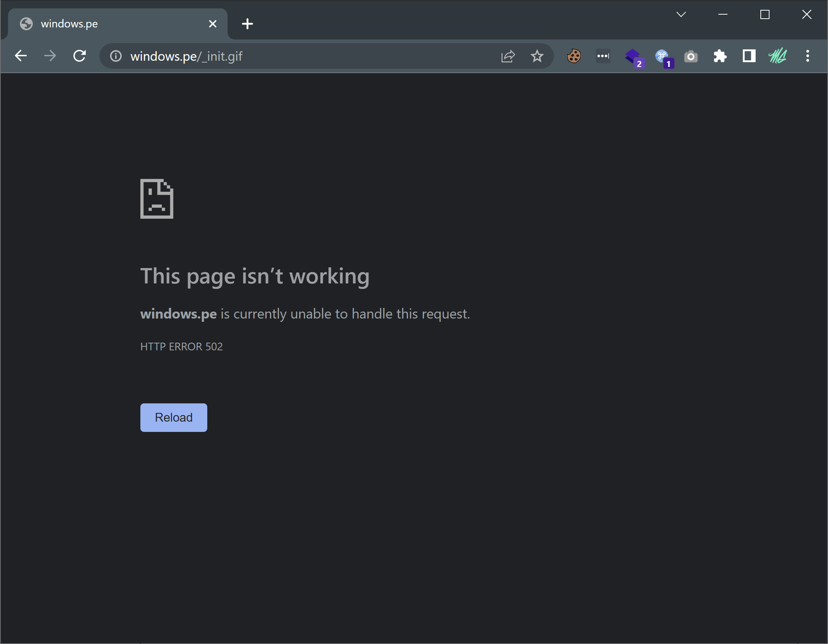Open Chrome three-dot menu

point(808,56)
